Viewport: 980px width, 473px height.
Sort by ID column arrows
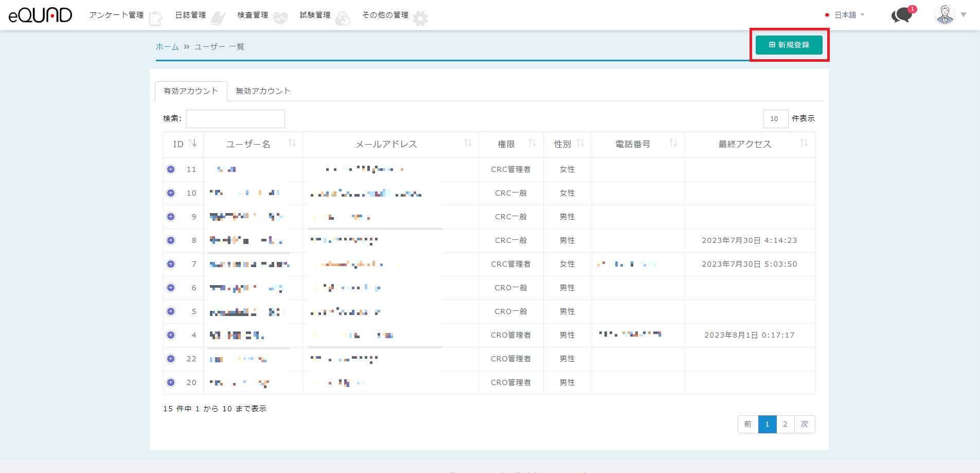(193, 143)
